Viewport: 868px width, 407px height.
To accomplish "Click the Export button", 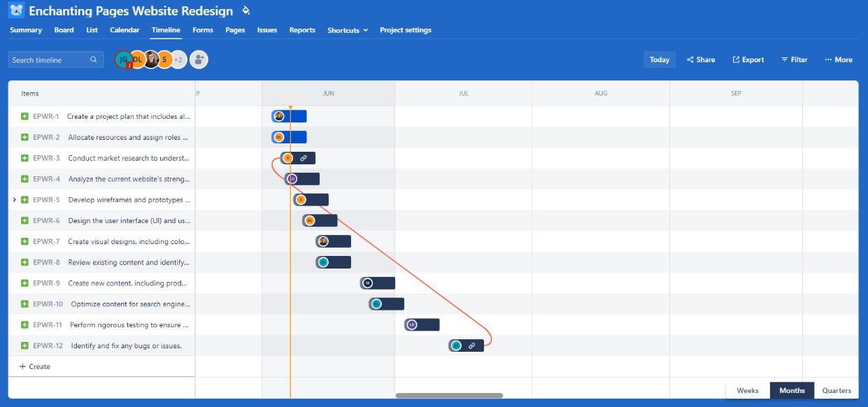I will coord(748,60).
